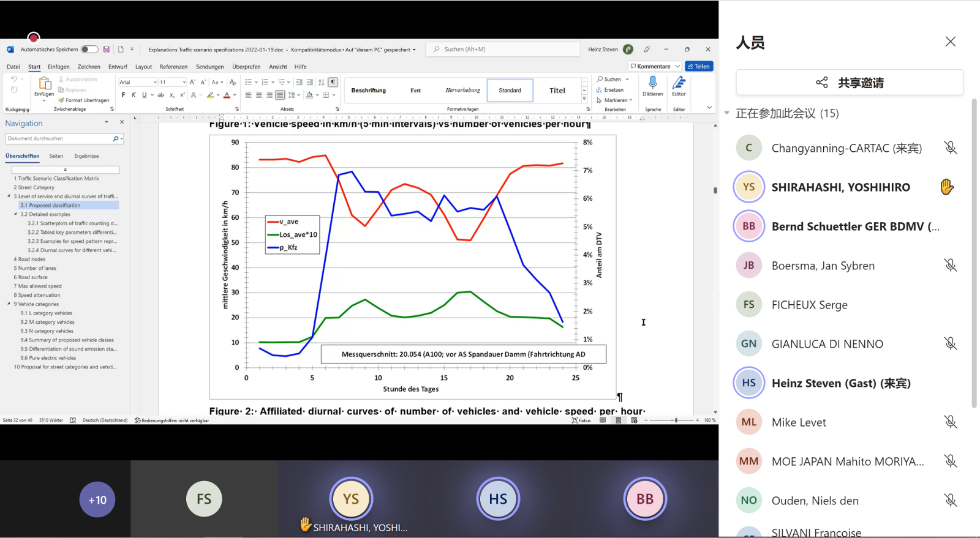Toggle Automatisches Speichern switch
980x538 pixels.
click(x=89, y=50)
